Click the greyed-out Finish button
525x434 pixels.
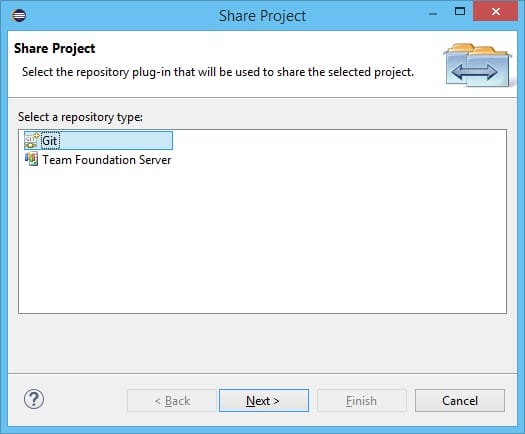coord(362,401)
